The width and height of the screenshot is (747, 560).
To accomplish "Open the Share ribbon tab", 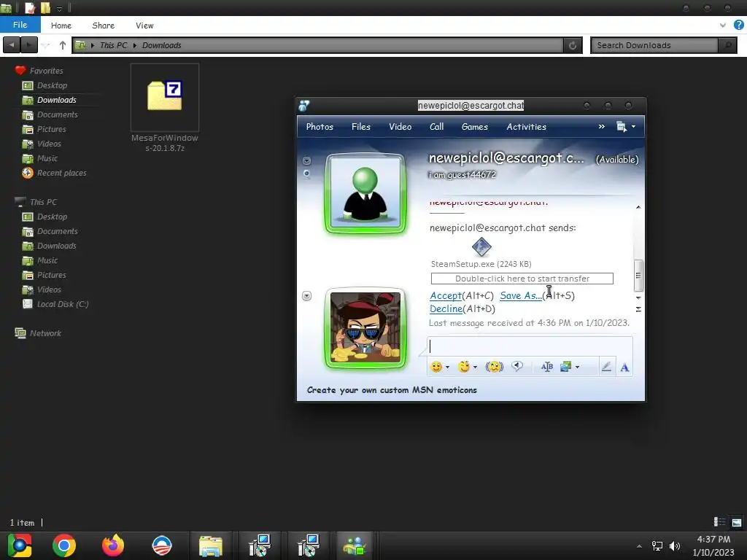I will pyautogui.click(x=103, y=26).
